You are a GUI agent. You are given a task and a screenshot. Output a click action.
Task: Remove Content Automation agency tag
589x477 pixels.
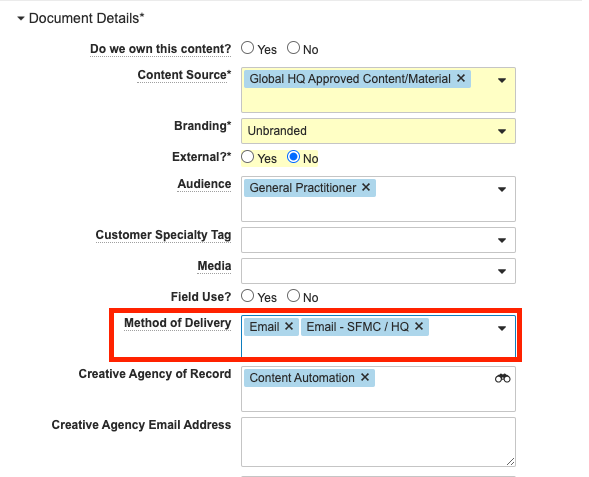365,377
